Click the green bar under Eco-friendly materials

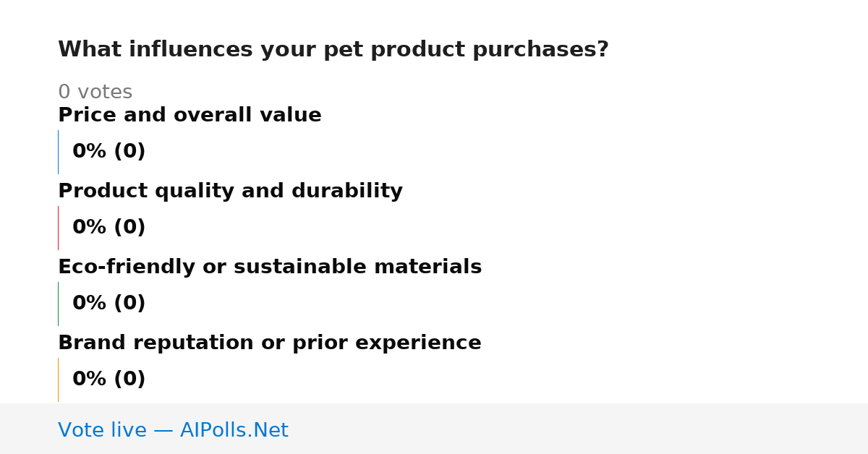[x=58, y=304]
